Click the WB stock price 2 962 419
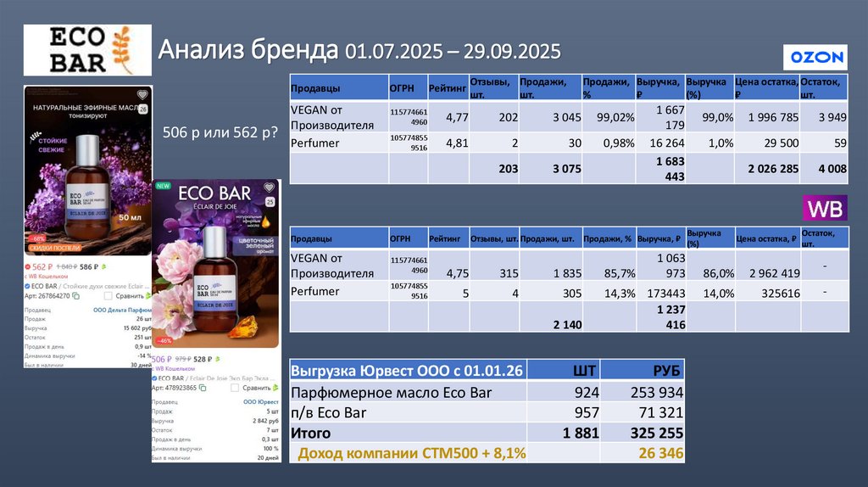This screenshot has height=487, width=868. point(775,273)
